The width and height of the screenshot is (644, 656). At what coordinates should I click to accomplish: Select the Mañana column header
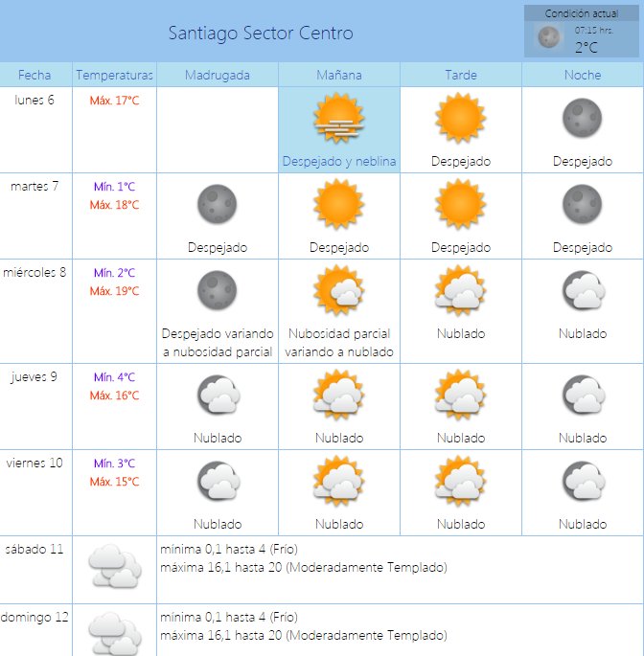[x=339, y=75]
